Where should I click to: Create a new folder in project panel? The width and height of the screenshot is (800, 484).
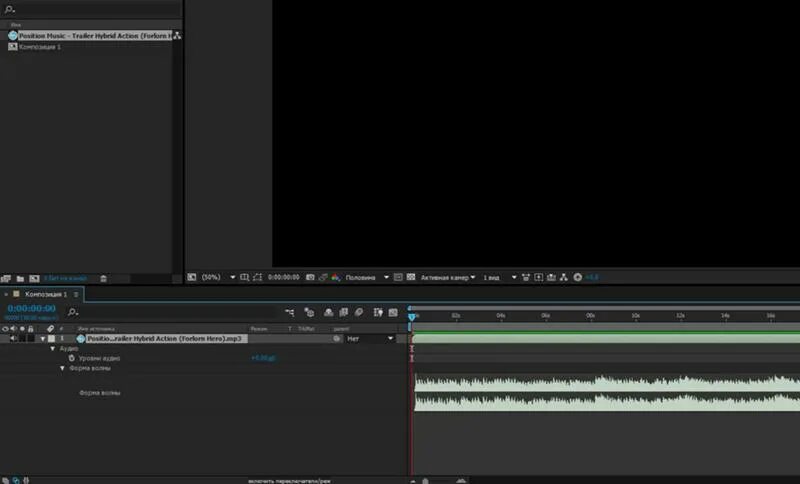point(20,278)
